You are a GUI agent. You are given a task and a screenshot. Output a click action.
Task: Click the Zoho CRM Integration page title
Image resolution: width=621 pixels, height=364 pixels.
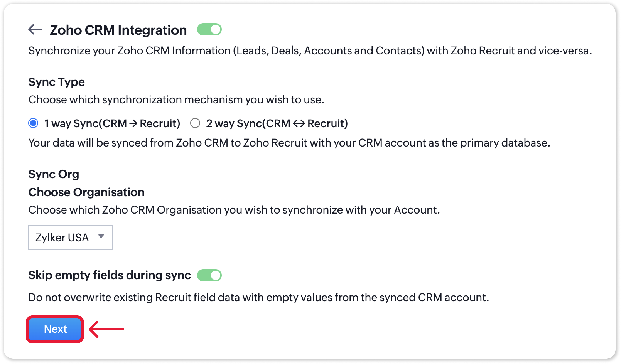[x=118, y=30]
